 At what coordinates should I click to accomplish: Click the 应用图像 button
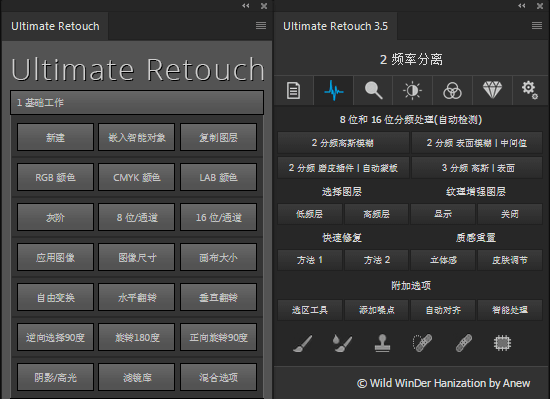[x=55, y=257]
